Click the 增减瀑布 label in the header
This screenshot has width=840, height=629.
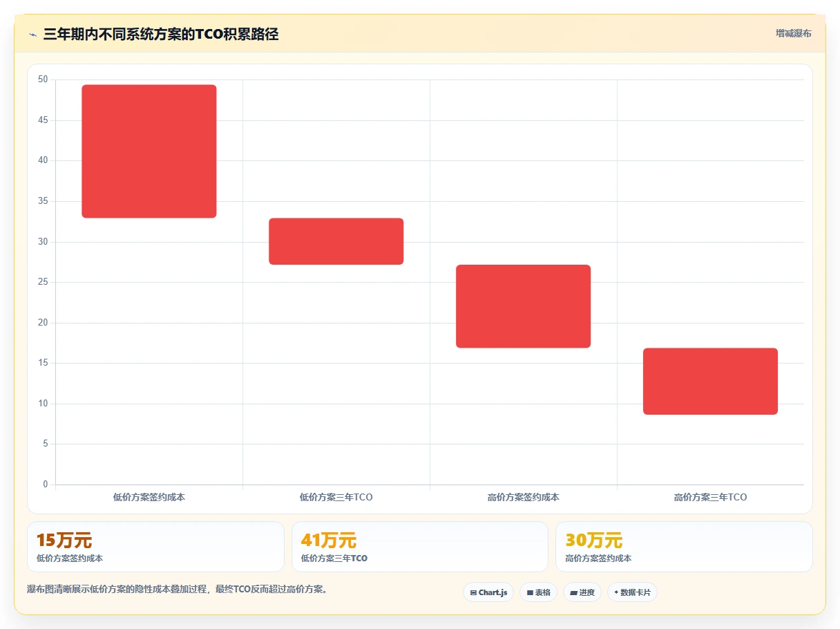click(793, 33)
